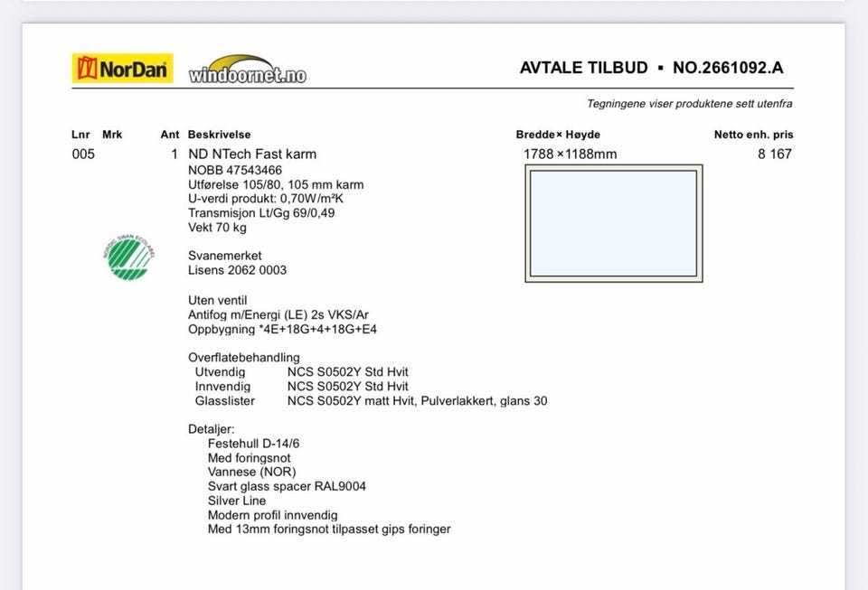The height and width of the screenshot is (590, 868).
Task: Select the detail 'Silver Line'
Action: [237, 501]
